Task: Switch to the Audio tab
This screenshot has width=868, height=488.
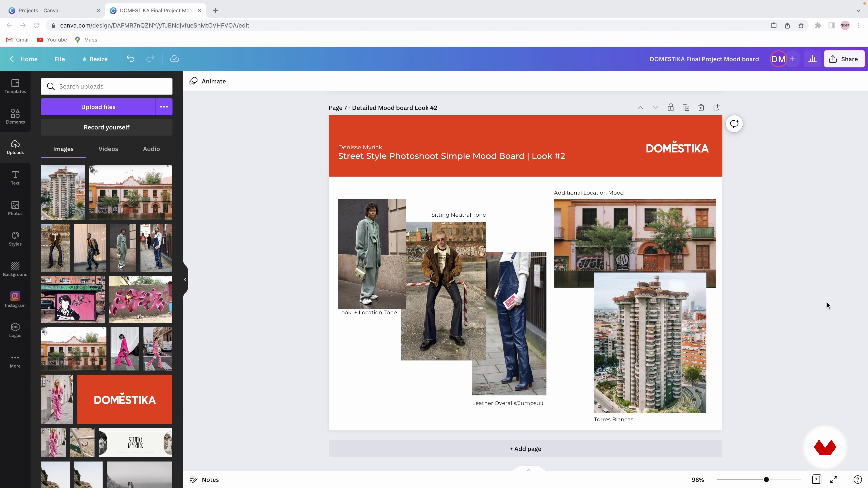Action: [151, 149]
